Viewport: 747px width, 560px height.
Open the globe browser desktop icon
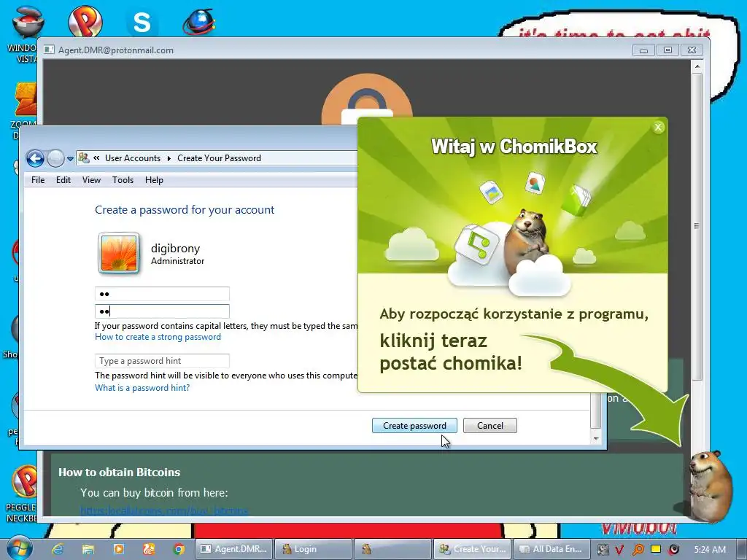click(x=199, y=21)
